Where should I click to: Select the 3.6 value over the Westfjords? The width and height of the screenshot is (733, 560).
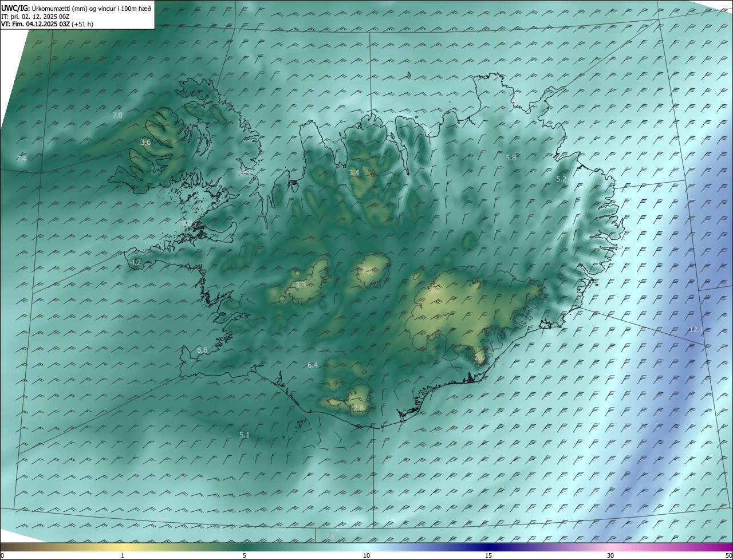[145, 143]
